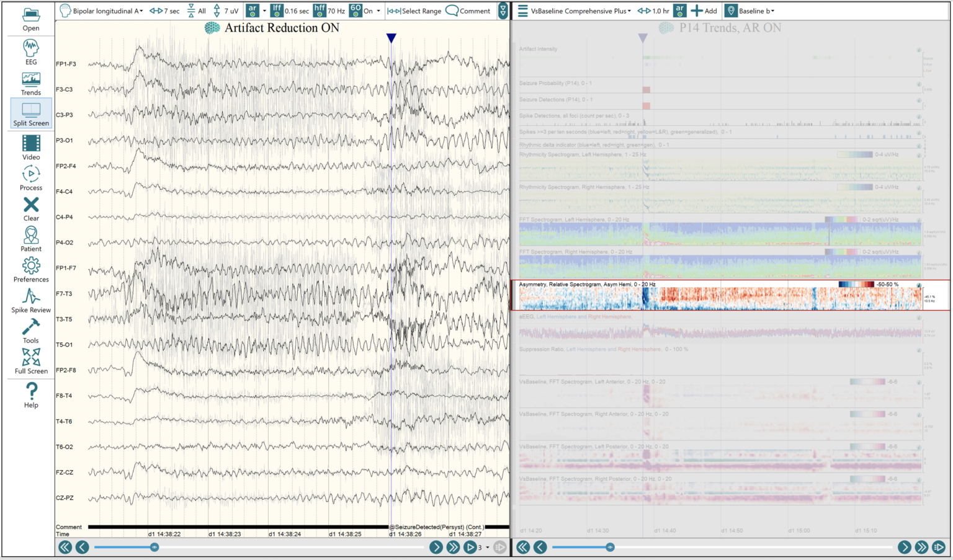The image size is (953, 560).
Task: Click the Select Range button
Action: coord(414,11)
